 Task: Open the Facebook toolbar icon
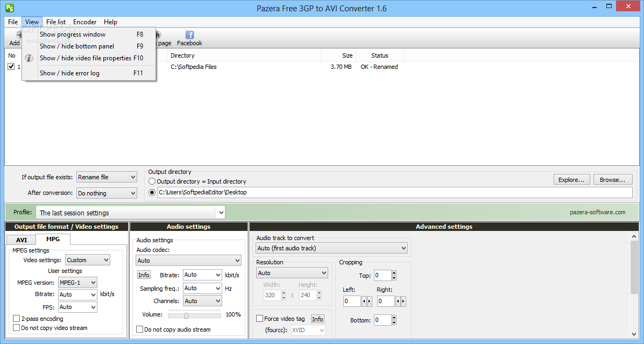pyautogui.click(x=189, y=39)
